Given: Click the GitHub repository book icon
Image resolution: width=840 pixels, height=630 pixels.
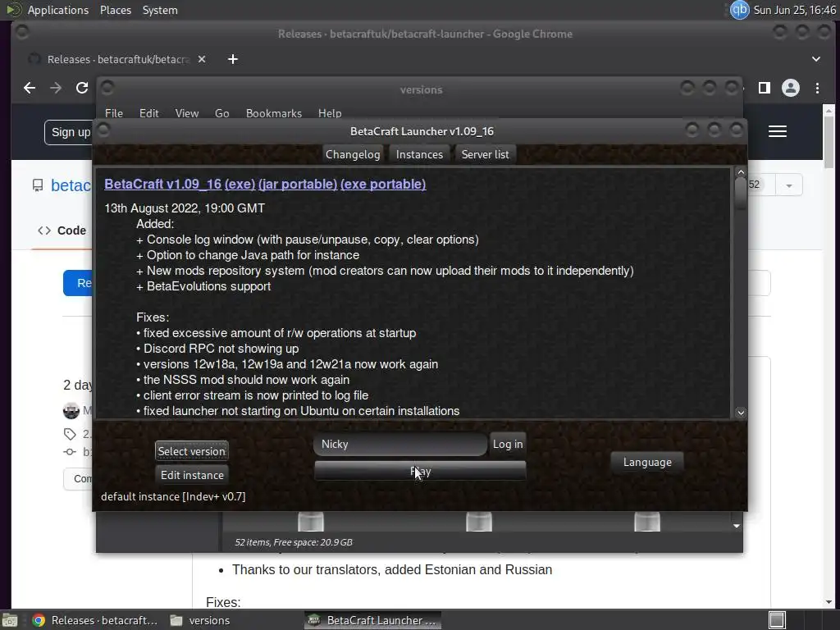Looking at the screenshot, I should pos(38,185).
